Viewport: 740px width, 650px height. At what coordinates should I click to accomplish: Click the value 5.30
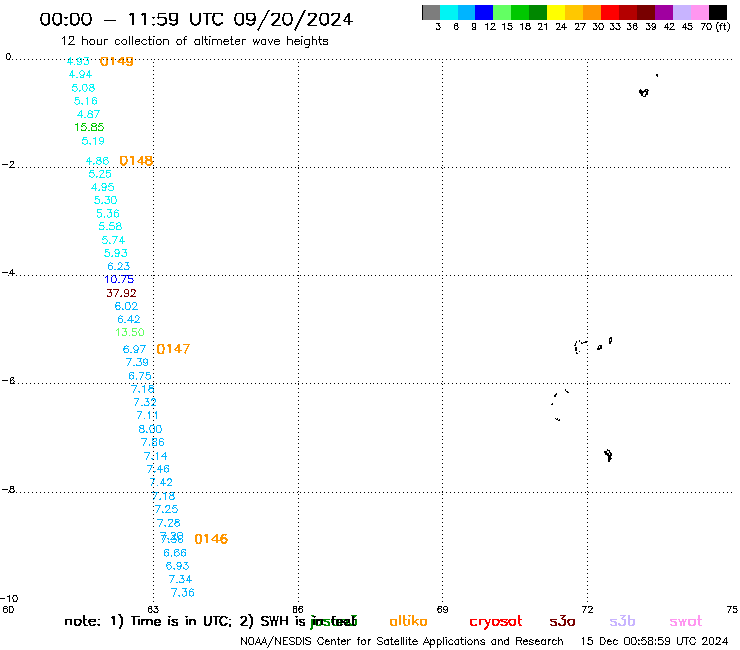(105, 200)
